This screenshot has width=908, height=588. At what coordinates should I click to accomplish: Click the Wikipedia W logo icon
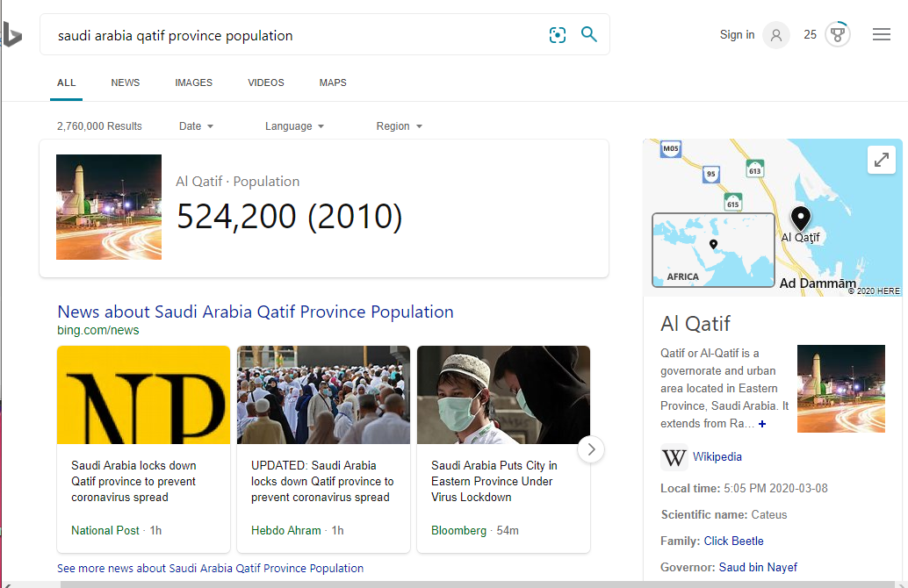point(674,458)
